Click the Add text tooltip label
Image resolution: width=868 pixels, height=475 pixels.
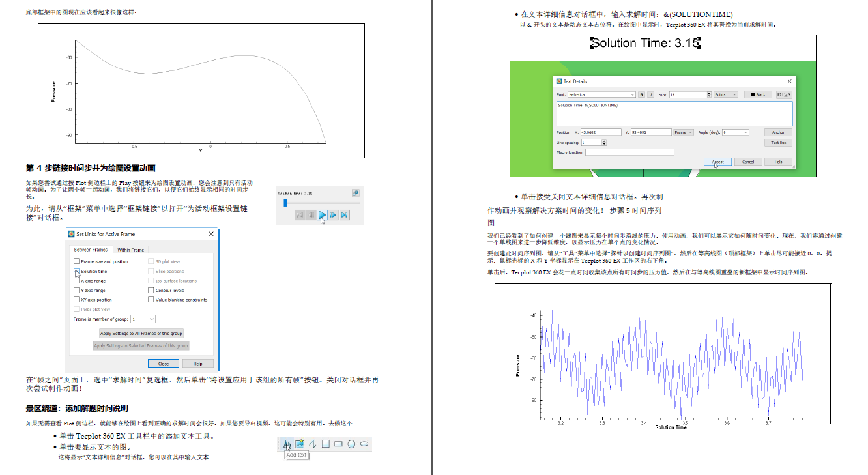[x=297, y=455]
